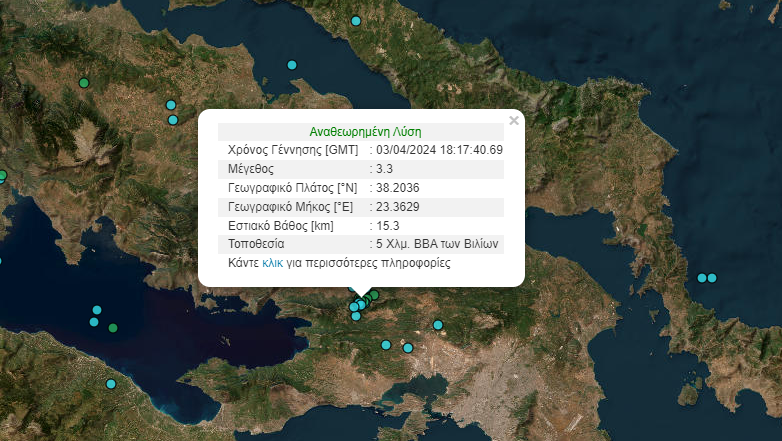The height and width of the screenshot is (441, 782).
Task: Select the cyan marker in the gulf near the top
Action: coord(292,65)
